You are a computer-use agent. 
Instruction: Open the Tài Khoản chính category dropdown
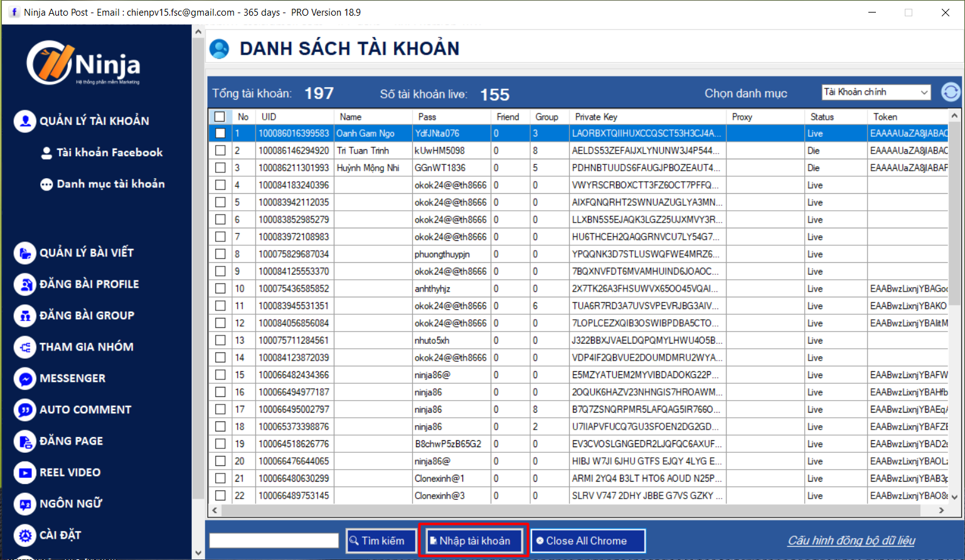tap(876, 92)
